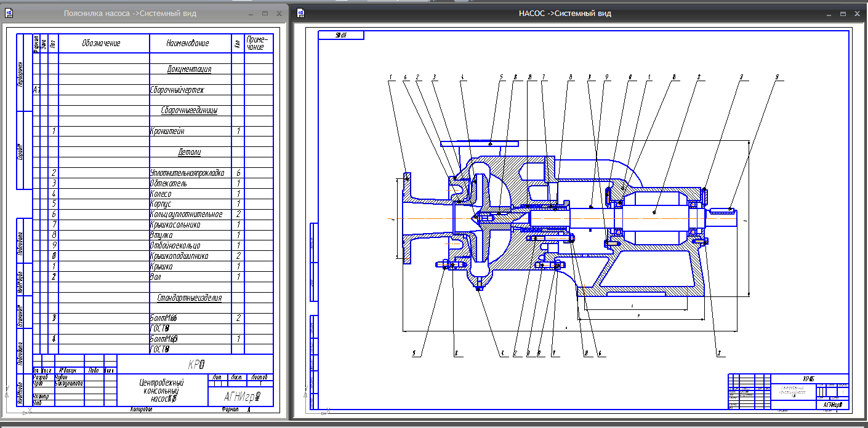
Task: Select the 'Крышка подшипника' row
Action: [179, 256]
